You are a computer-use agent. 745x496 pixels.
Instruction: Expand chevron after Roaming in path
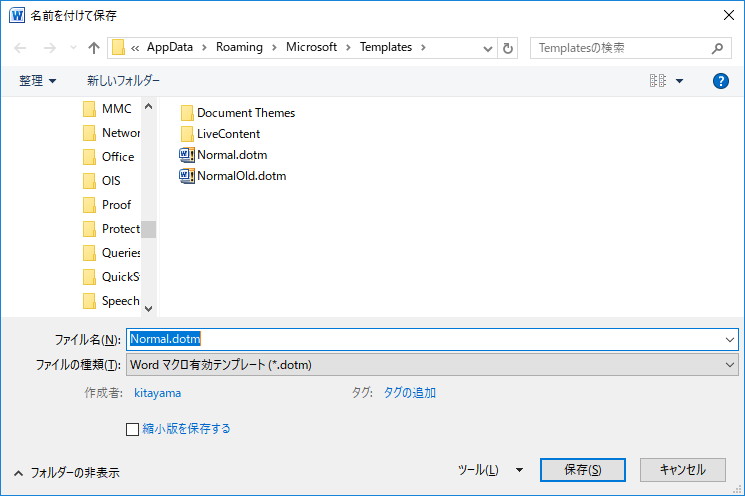pyautogui.click(x=274, y=48)
